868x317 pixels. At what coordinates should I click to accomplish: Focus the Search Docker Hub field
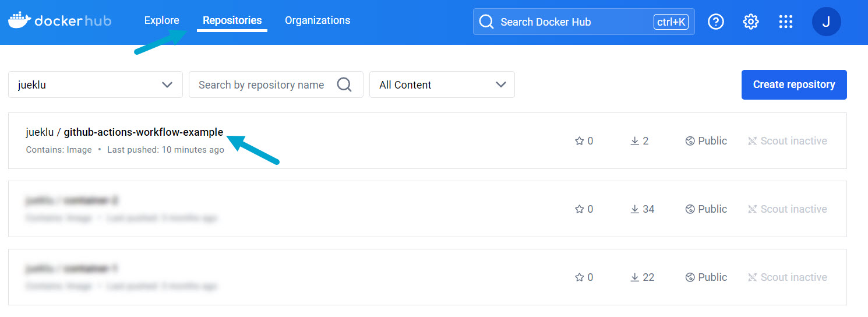(x=574, y=22)
